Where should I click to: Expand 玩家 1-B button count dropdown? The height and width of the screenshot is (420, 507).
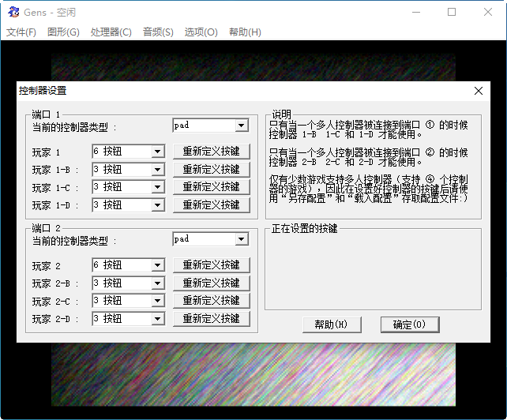click(x=157, y=170)
